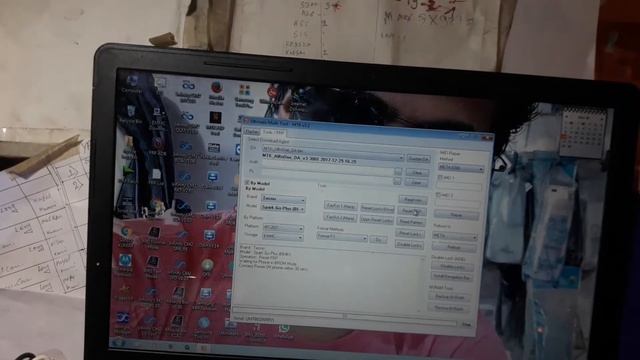This screenshot has width=640, height=360.
Task: Click the Reset FRP button
Action: click(412, 211)
